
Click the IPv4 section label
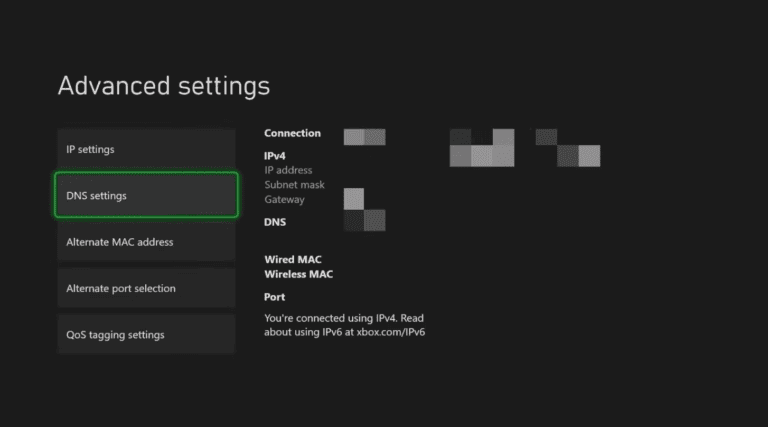pyautogui.click(x=275, y=156)
